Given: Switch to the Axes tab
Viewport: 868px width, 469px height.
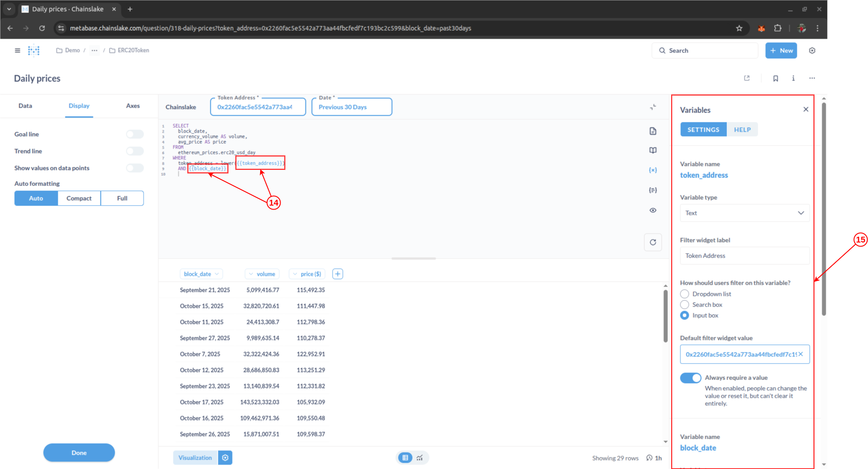Looking at the screenshot, I should tap(133, 105).
